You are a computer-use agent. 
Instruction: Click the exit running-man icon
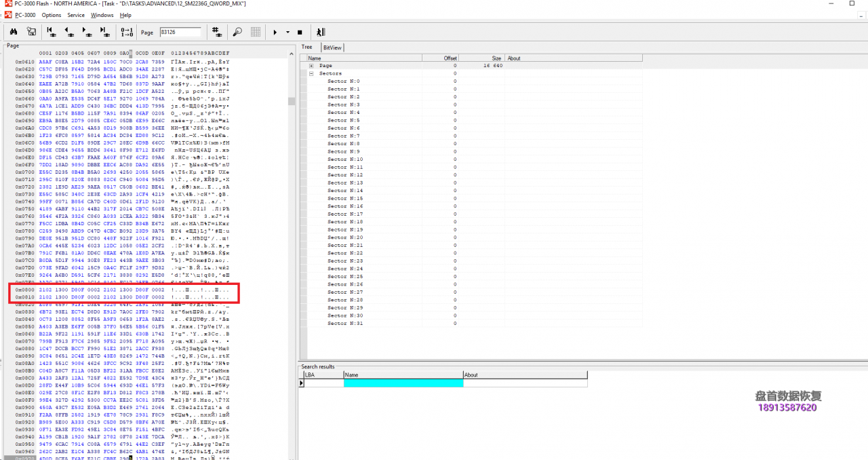pyautogui.click(x=321, y=32)
